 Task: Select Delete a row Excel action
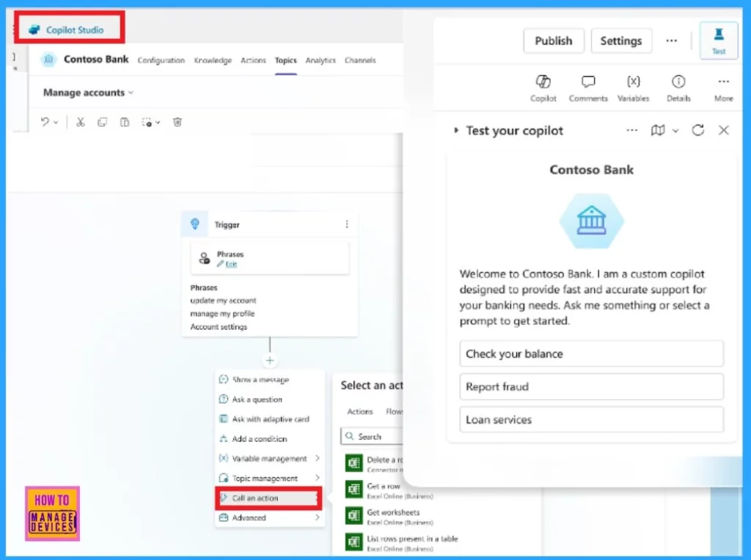pos(373,463)
